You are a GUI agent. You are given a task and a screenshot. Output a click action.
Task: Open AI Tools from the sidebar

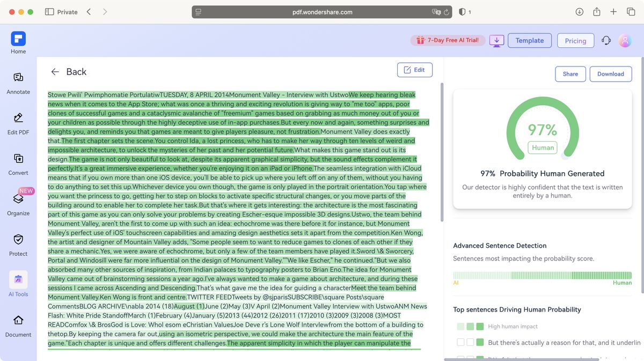pos(18,283)
